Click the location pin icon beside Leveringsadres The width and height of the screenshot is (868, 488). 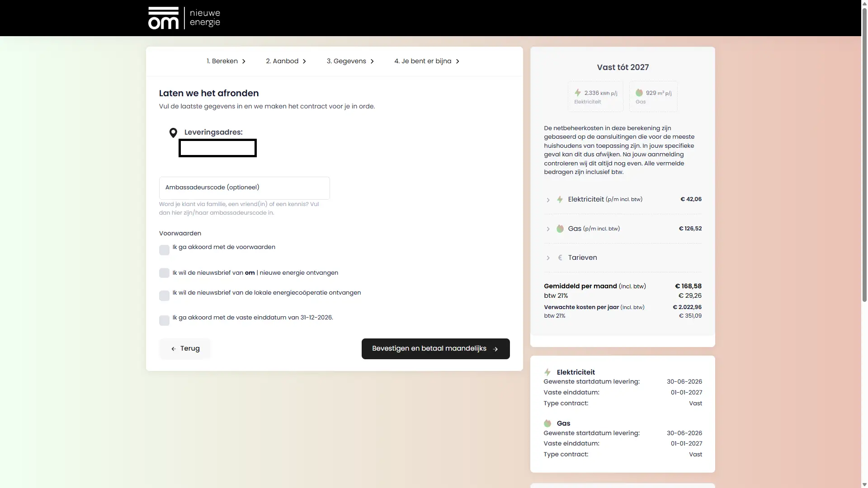click(174, 132)
